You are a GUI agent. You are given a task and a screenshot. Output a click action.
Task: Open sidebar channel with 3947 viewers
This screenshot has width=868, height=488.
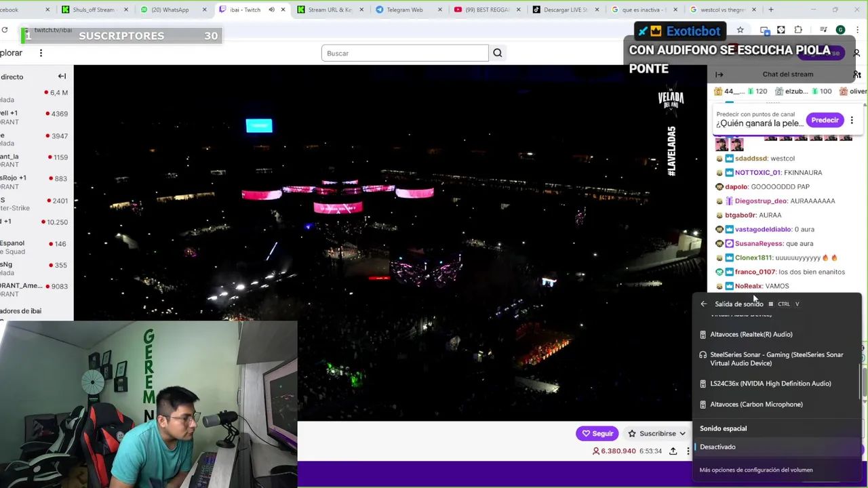click(35, 139)
